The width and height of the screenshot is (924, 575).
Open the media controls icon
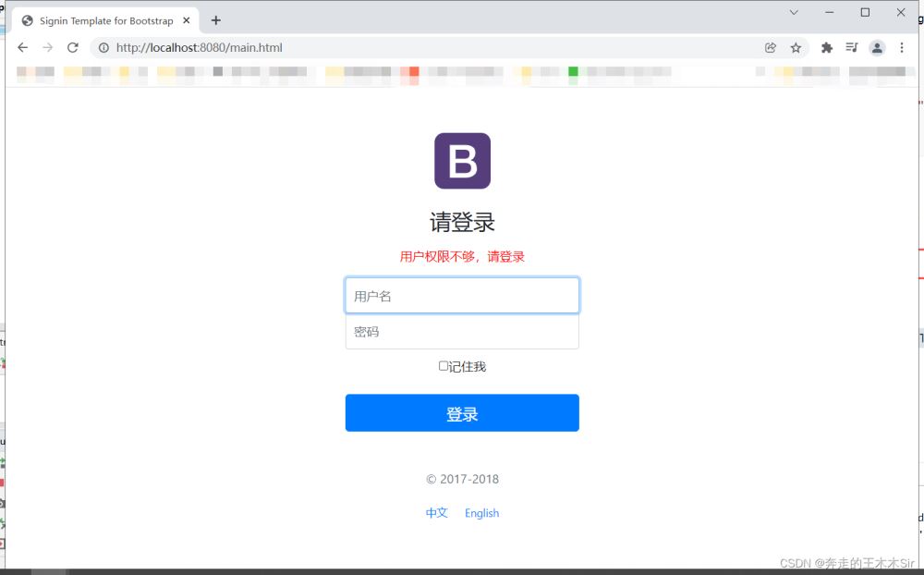[x=852, y=48]
